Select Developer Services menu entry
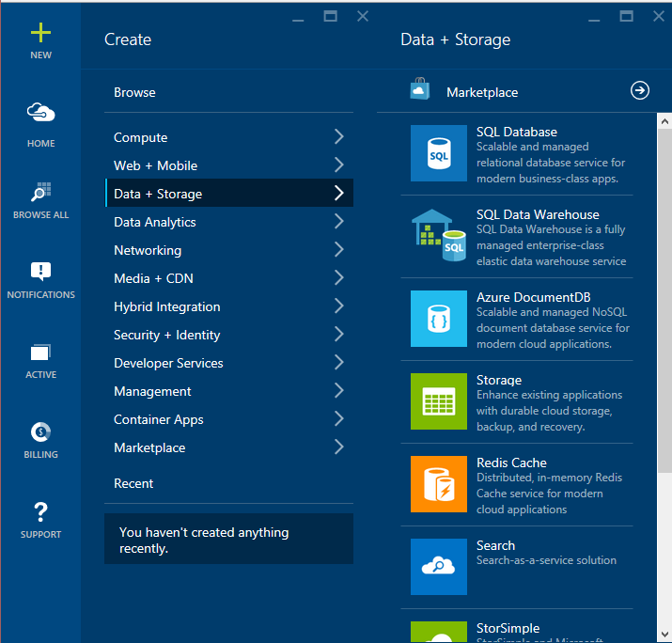The width and height of the screenshot is (672, 643). 229,363
